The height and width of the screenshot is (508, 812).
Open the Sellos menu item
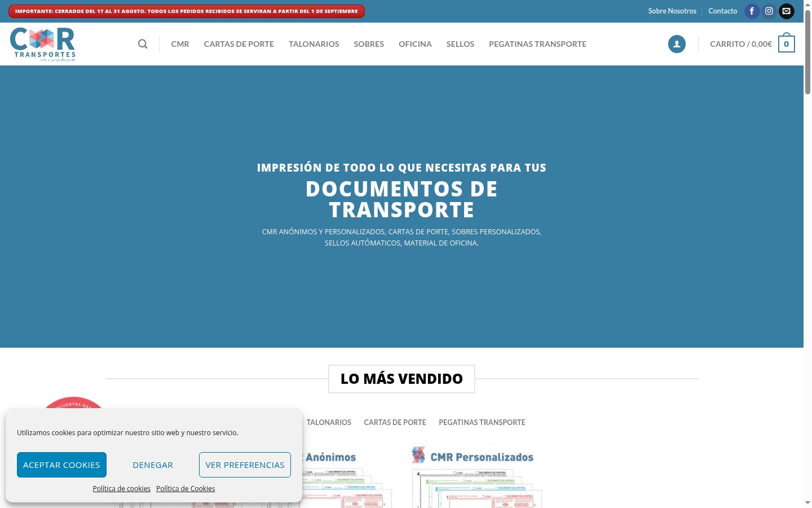click(460, 44)
